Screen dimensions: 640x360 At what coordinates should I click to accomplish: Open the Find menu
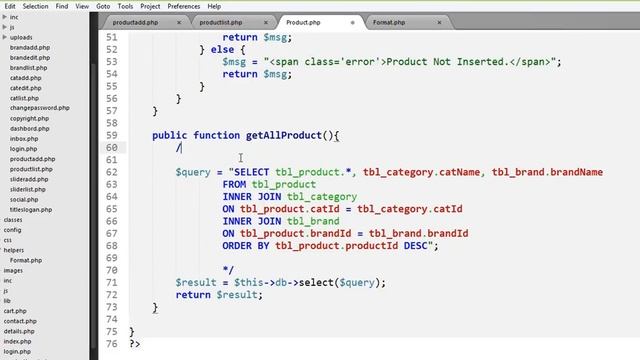click(62, 7)
